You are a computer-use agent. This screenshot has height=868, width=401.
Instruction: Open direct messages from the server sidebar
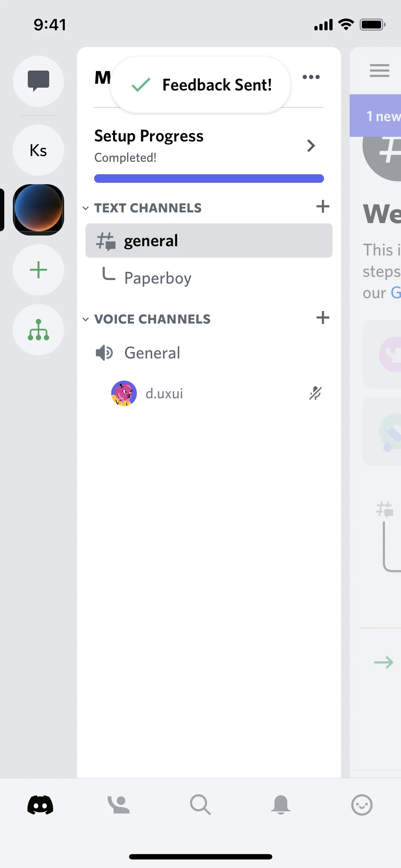[38, 81]
